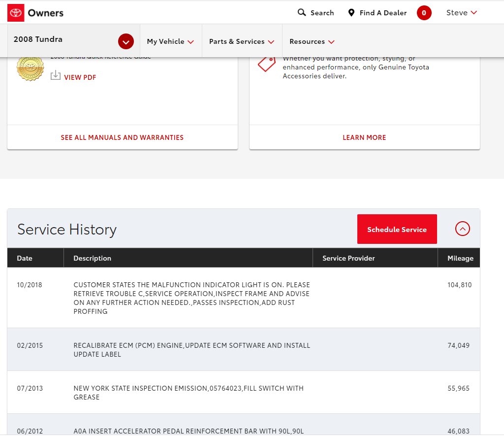504x436 pixels.
Task: Click the NEW YORK STATE INSPECTION description
Action: coord(189,393)
